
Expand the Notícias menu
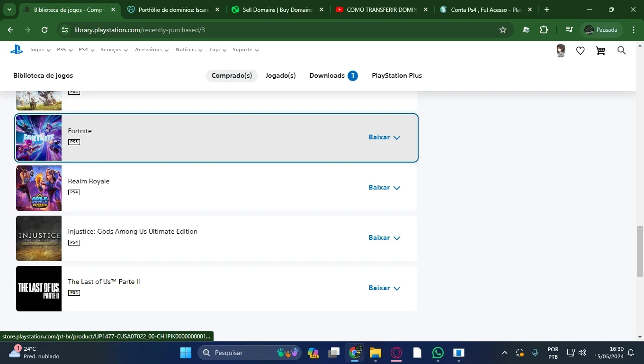(x=189, y=50)
